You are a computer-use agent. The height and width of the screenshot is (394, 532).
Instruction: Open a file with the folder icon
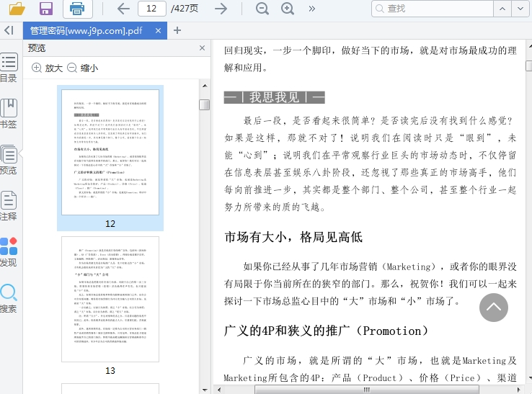click(17, 9)
